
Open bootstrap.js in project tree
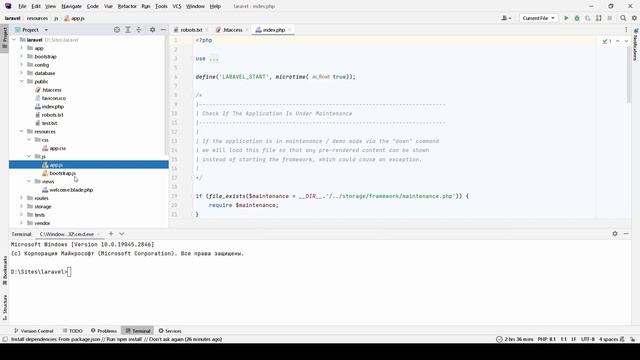tap(62, 173)
